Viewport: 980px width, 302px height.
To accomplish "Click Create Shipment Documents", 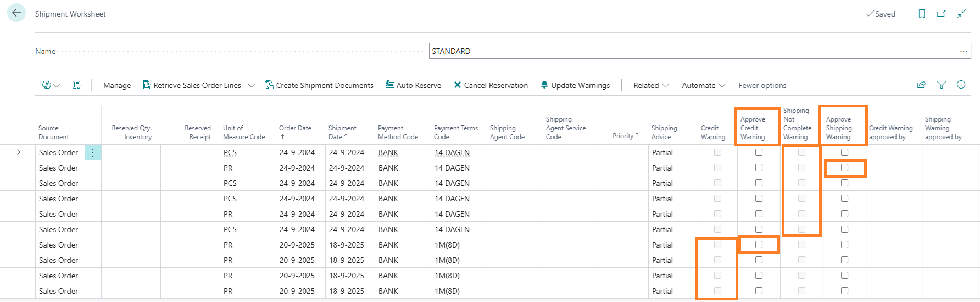I will pos(319,85).
